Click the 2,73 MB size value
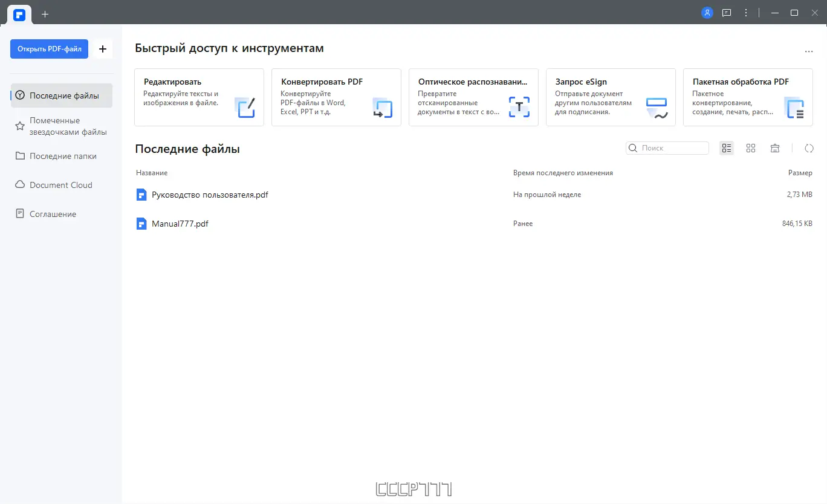Screen dimensions: 827x504 tap(800, 195)
